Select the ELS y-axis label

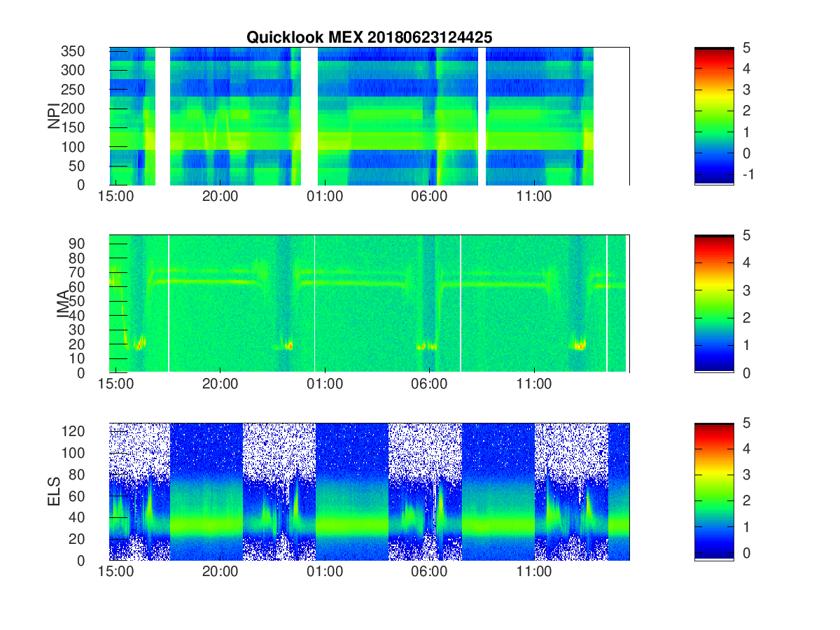(55, 491)
